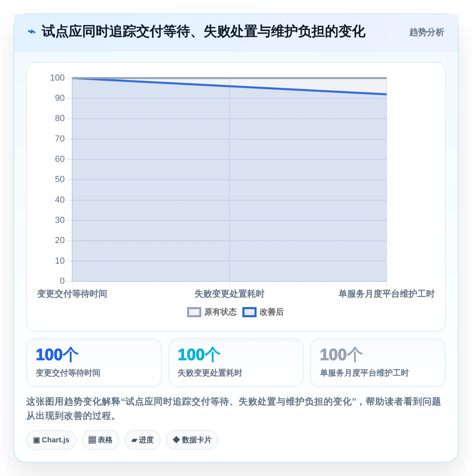Click y-axis tick label 70

click(60, 139)
